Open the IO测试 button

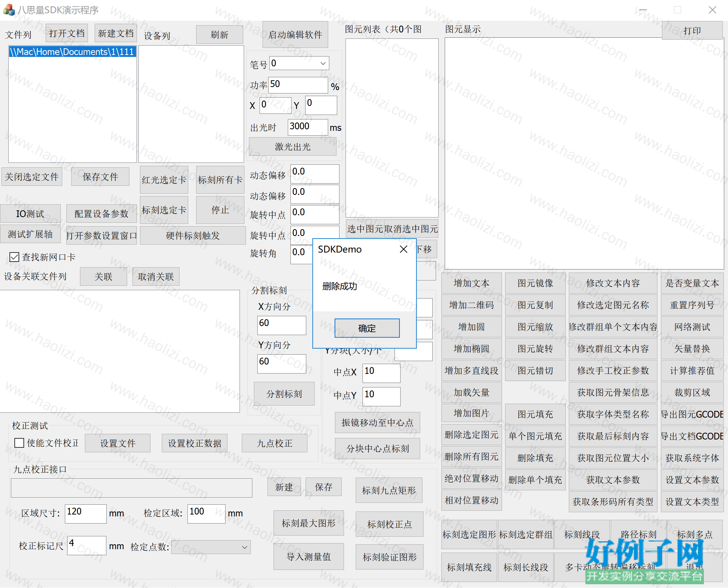click(30, 214)
